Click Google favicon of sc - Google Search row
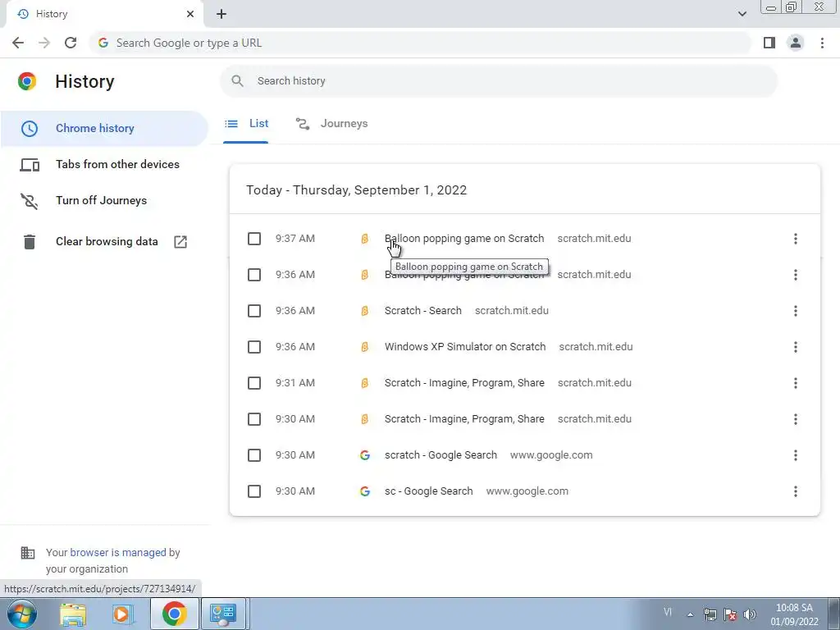The width and height of the screenshot is (840, 630). click(x=365, y=491)
